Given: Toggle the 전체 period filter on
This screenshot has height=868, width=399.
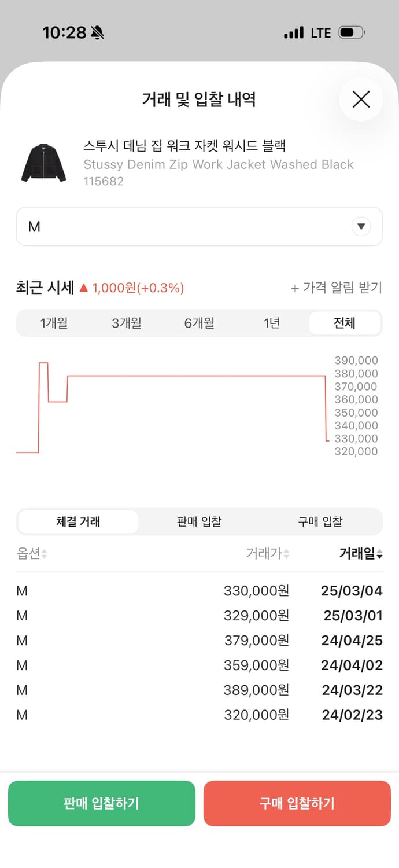Looking at the screenshot, I should point(345,323).
